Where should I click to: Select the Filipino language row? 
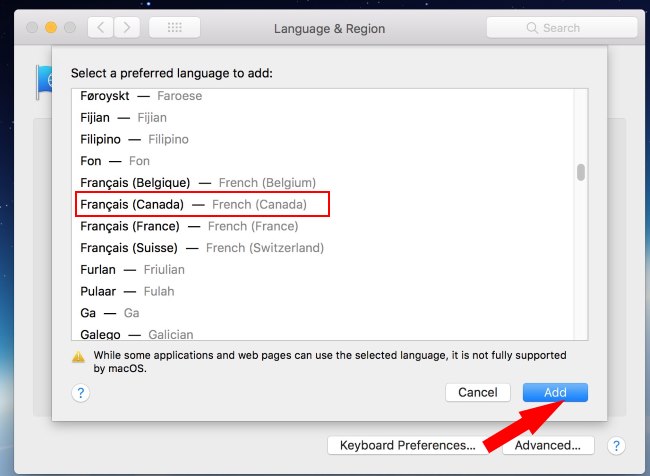click(x=134, y=139)
